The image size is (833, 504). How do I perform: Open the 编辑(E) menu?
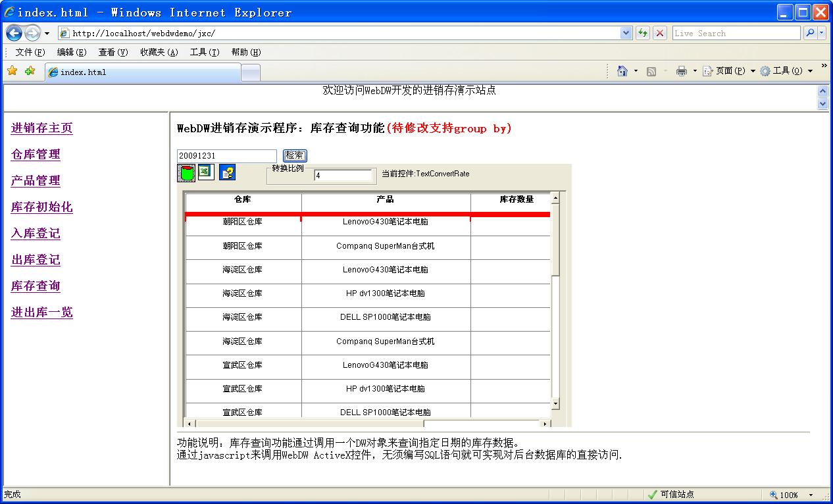point(72,52)
